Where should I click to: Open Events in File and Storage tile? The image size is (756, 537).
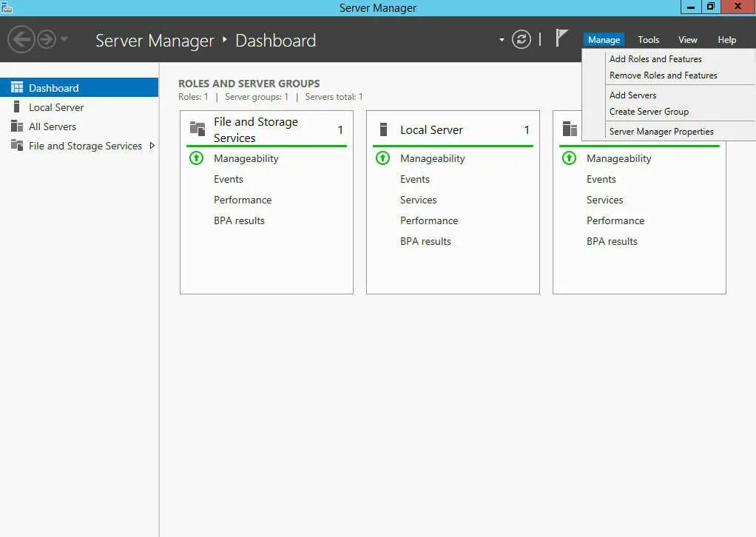(228, 179)
